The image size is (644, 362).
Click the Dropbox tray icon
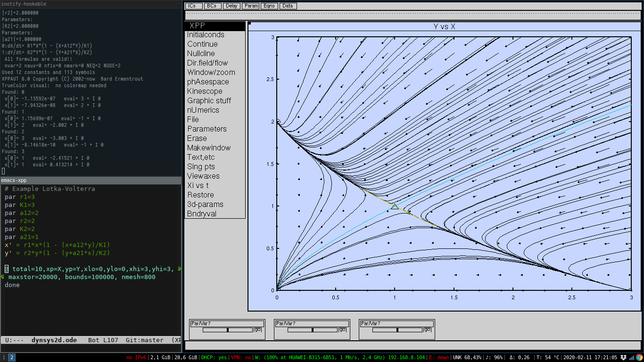click(623, 358)
